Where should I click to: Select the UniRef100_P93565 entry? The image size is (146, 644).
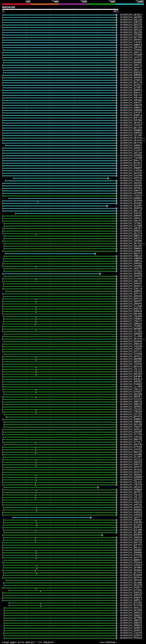click(131, 55)
